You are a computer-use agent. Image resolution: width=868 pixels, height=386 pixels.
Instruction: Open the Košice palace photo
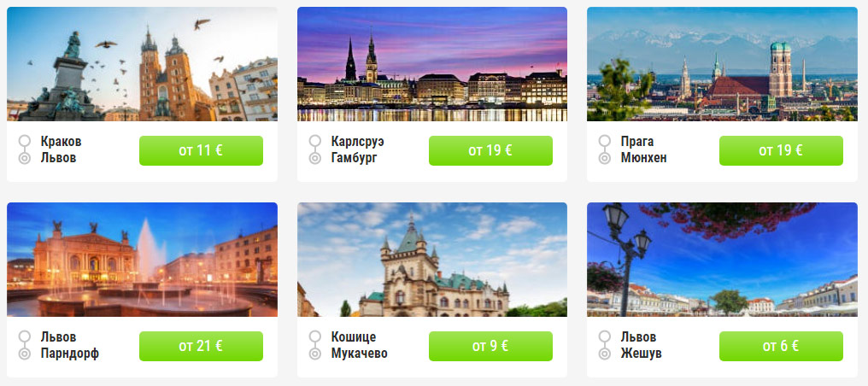click(432, 260)
